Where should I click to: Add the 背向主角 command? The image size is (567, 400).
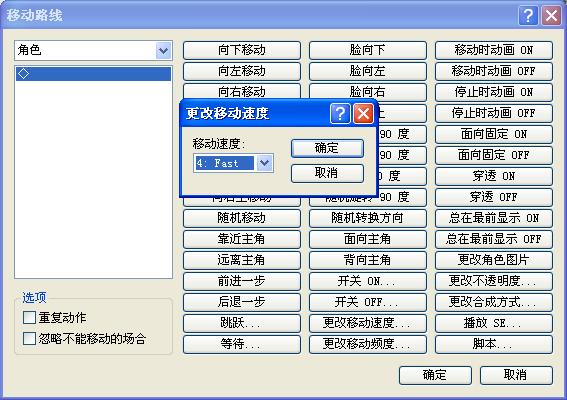(368, 260)
